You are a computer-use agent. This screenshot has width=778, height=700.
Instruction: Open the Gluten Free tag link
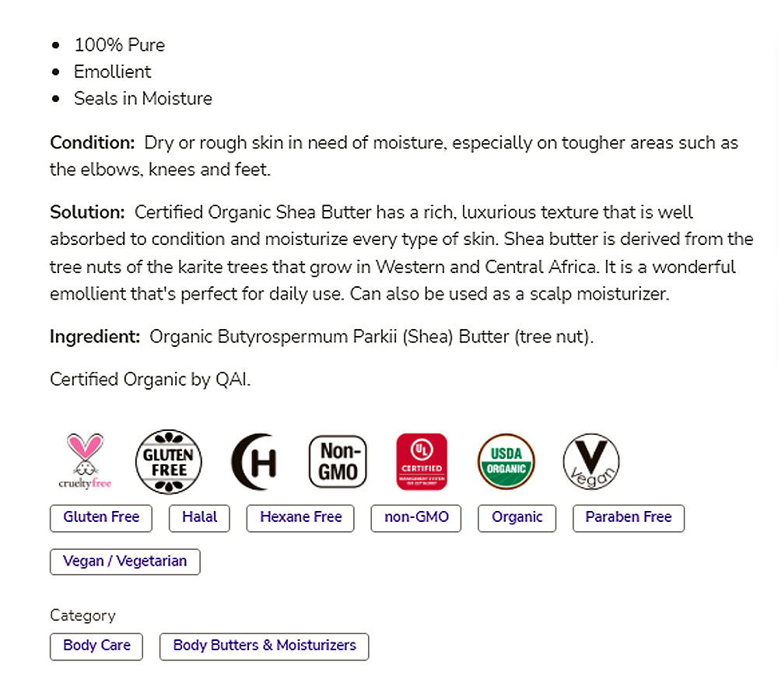click(x=101, y=518)
